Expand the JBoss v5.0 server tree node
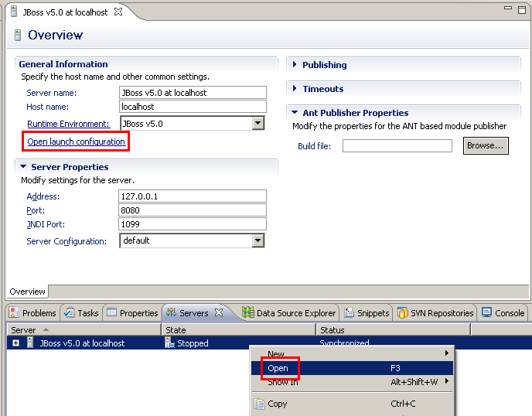Image resolution: width=532 pixels, height=416 pixels. click(16, 343)
